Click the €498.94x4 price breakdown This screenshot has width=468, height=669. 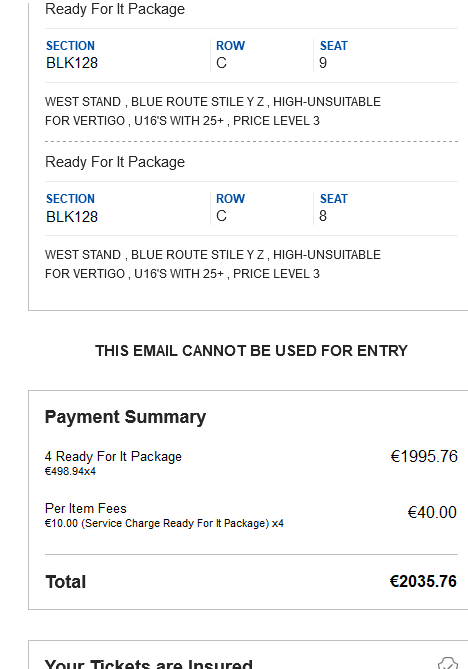click(x=70, y=471)
